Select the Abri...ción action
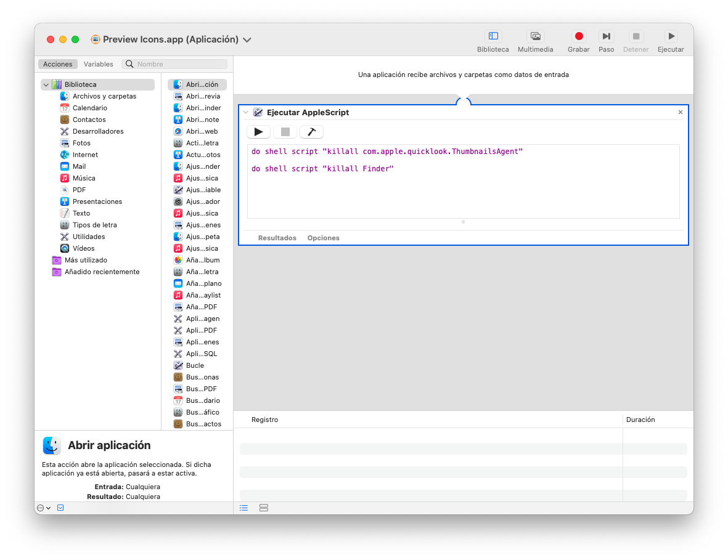Viewport: 728px width, 560px height. 197,84
